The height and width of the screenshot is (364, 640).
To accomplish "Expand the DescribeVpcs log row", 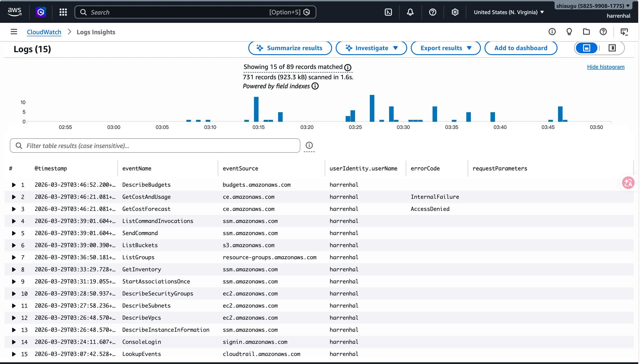I will coord(13,318).
